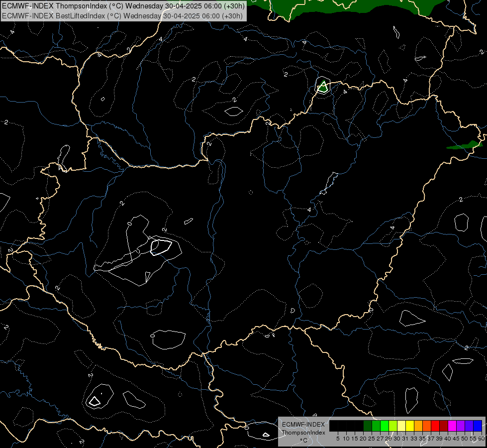Click the purple 45-50 legend swatch
Image resolution: width=487 pixels, height=448 pixels.
pyautogui.click(x=461, y=426)
